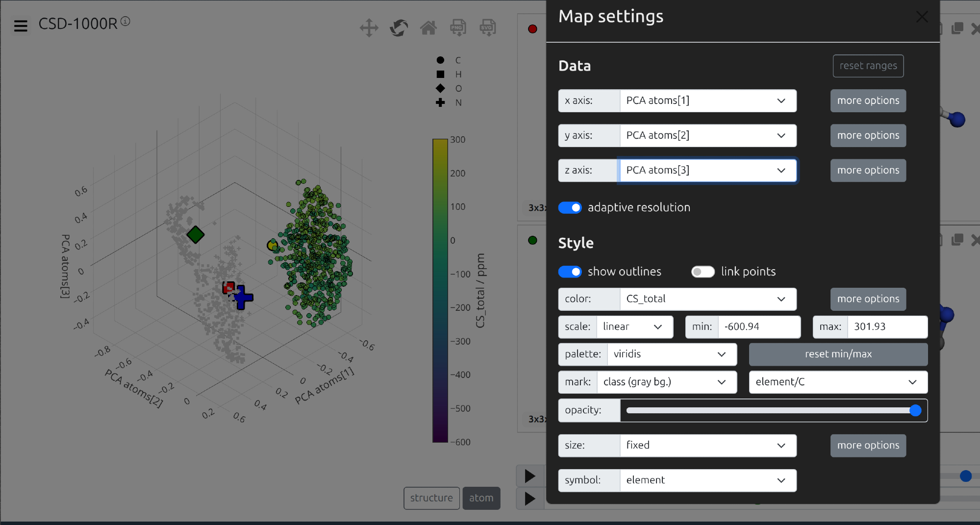Expand the palette viridis dropdown
Screen dimensions: 980x525
[671, 354]
